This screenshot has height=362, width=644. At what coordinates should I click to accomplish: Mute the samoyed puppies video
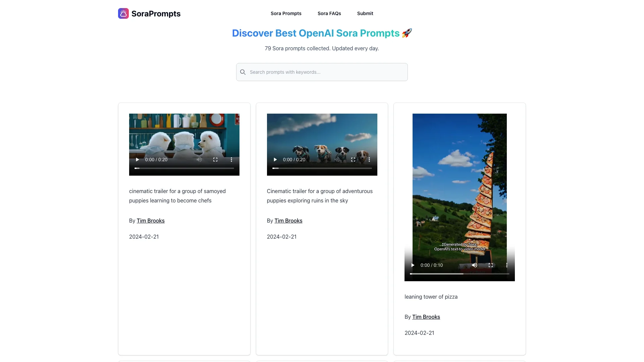click(x=199, y=160)
